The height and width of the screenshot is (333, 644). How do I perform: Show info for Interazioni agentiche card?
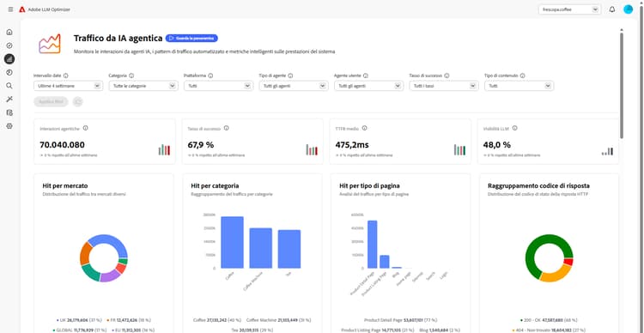tap(85, 128)
